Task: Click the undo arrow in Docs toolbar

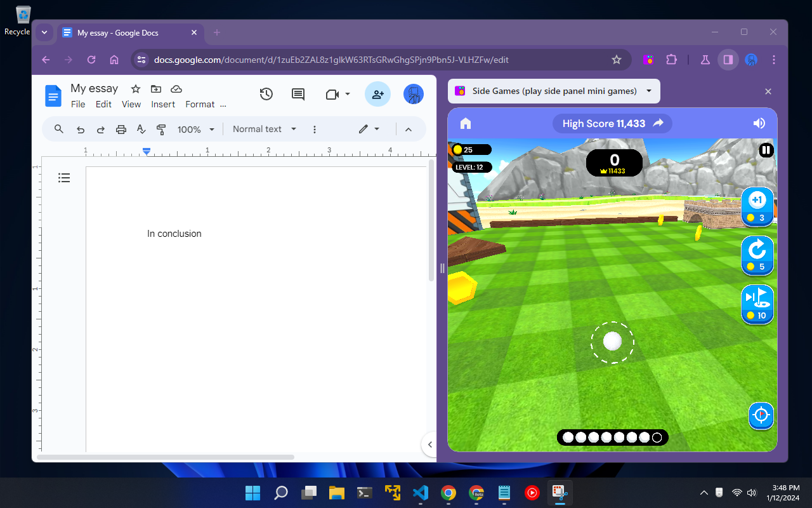Action: pos(81,130)
